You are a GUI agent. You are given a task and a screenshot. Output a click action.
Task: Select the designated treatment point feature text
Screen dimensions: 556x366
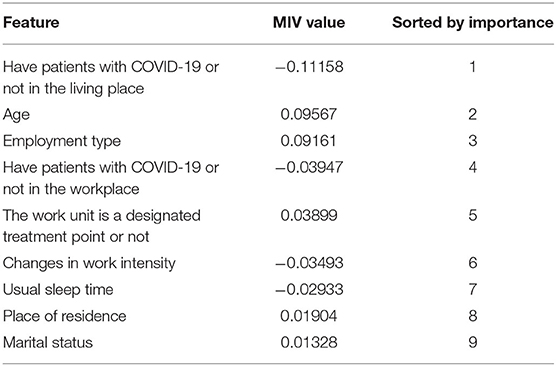pos(102,226)
